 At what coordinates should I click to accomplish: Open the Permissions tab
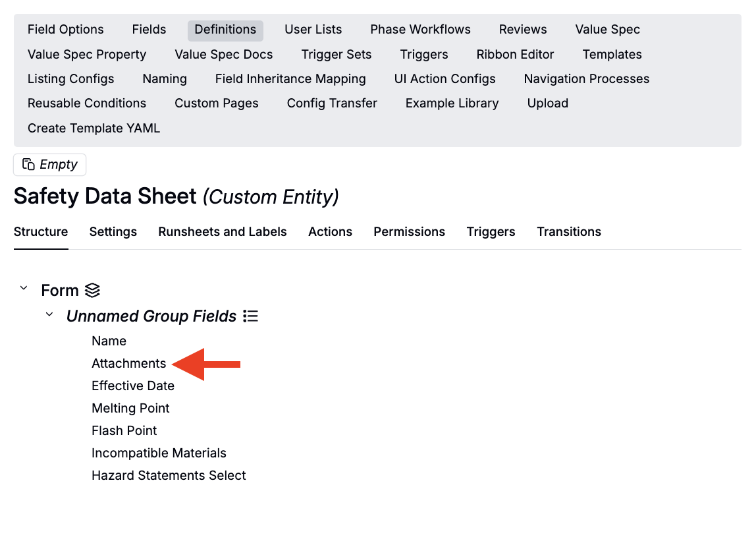point(409,231)
